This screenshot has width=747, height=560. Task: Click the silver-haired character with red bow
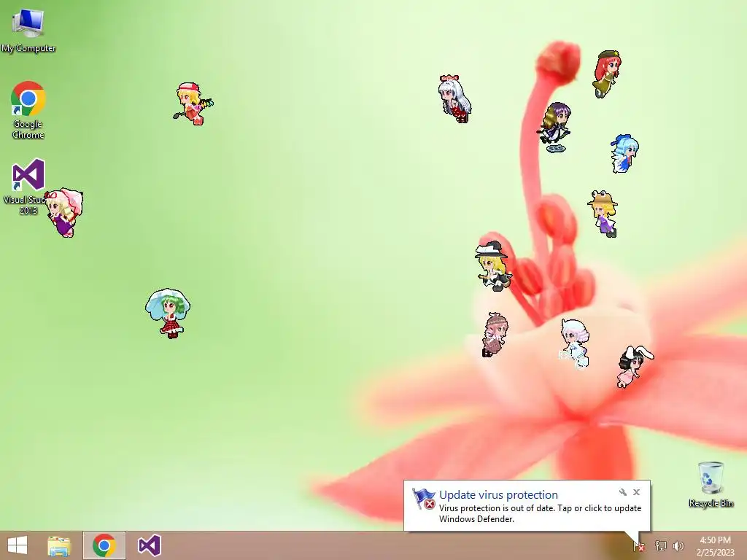click(454, 98)
